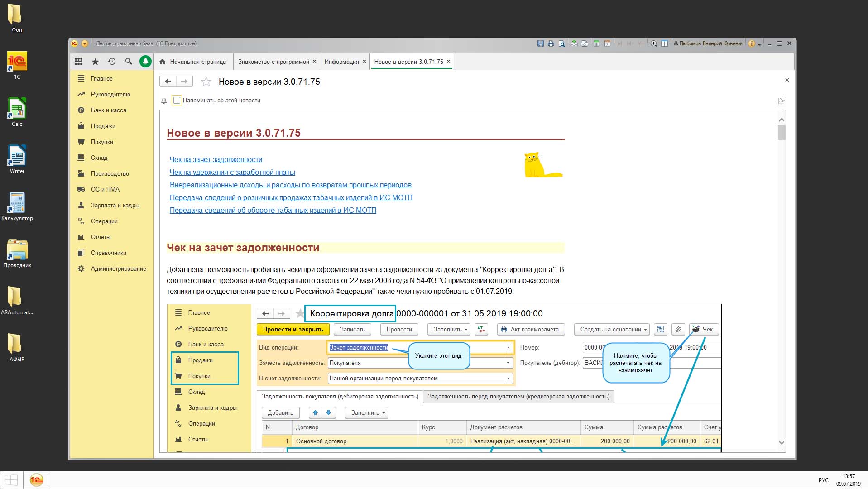The height and width of the screenshot is (489, 868).
Task: Open the History clock icon
Action: pos(112,62)
